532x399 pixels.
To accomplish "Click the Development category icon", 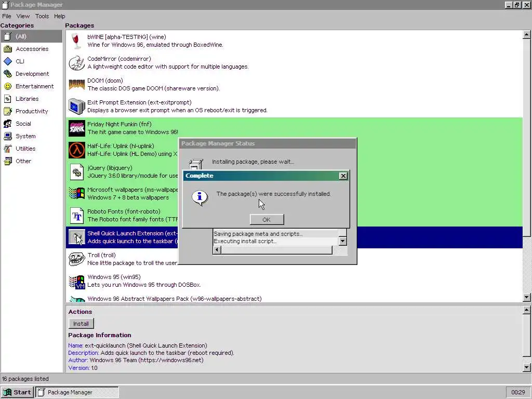I will pyautogui.click(x=8, y=74).
